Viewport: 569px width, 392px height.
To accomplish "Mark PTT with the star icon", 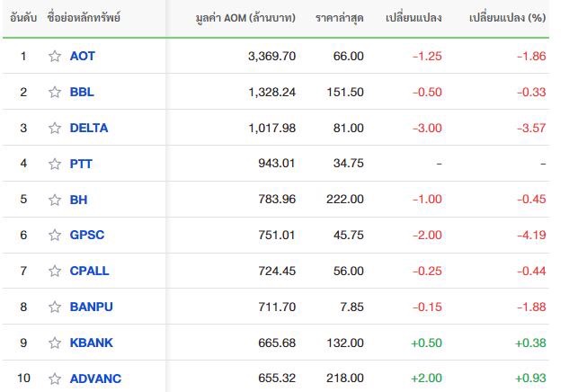I will point(55,164).
